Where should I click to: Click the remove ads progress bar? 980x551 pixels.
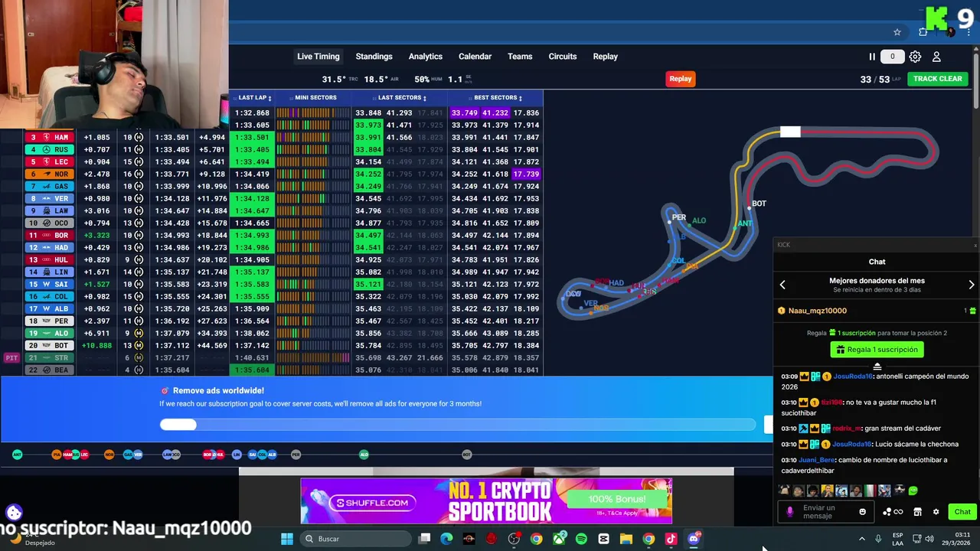point(458,425)
